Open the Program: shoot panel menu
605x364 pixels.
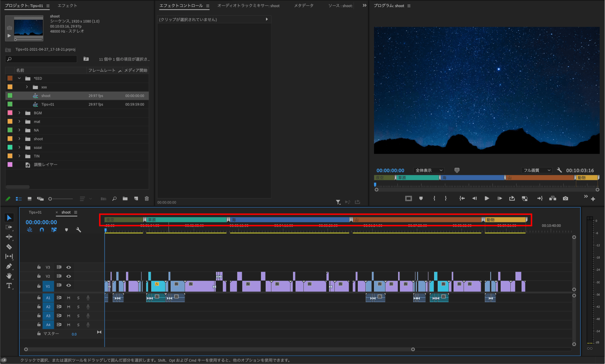point(409,6)
